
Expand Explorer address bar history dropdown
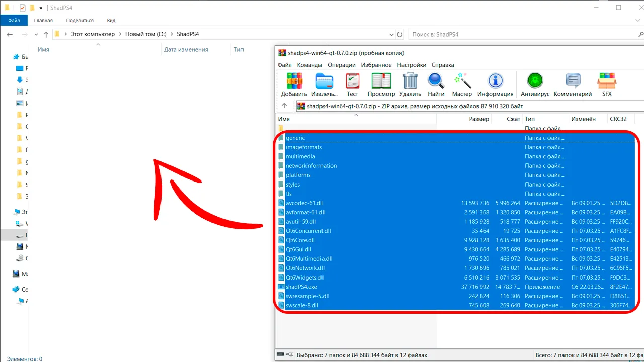pos(392,34)
